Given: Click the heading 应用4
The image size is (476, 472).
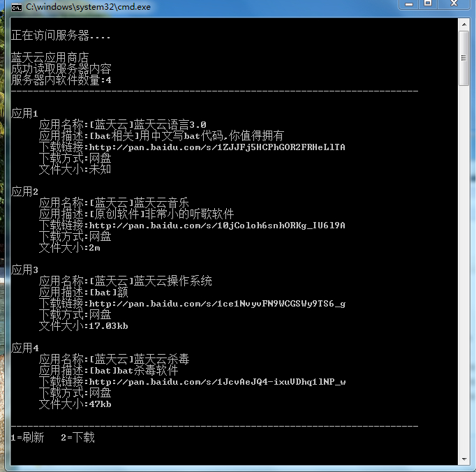Looking at the screenshot, I should click(25, 348).
